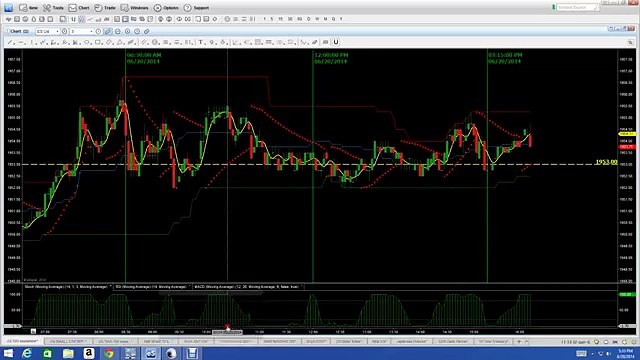Expand the chart interval dropdown
The width and height of the screenshot is (640, 360).
(91, 31)
